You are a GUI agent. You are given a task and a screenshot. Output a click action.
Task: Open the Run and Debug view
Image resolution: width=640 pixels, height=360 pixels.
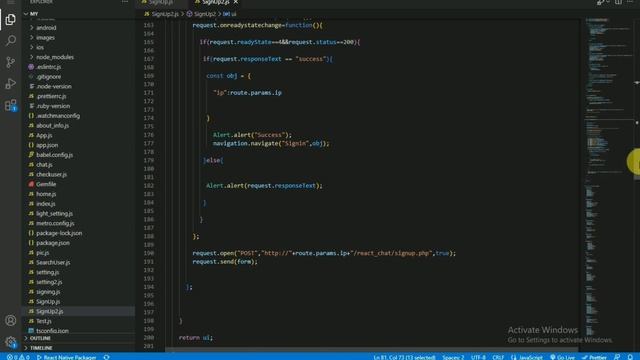point(11,84)
